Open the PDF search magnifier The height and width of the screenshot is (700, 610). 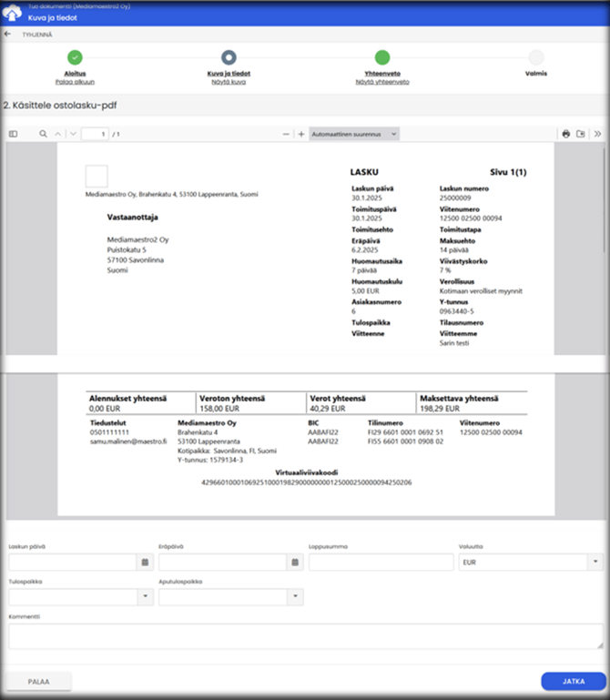point(43,134)
